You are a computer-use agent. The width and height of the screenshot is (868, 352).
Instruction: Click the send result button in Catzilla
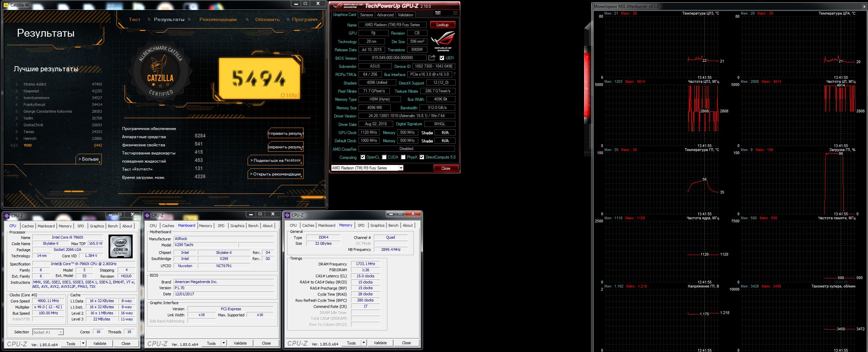click(286, 133)
